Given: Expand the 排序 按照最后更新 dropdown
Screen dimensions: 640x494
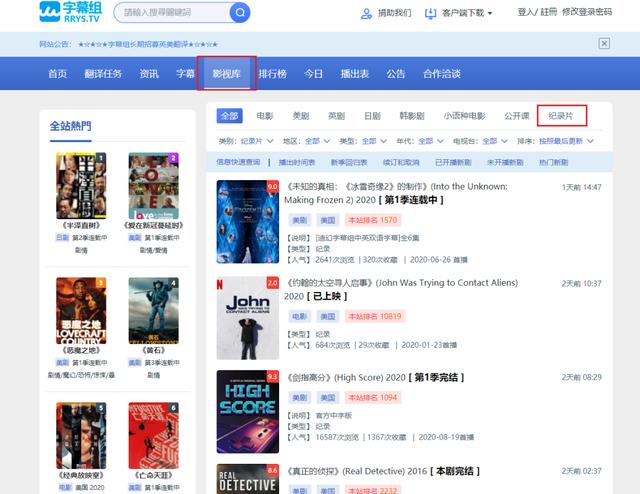Looking at the screenshot, I should tap(566, 141).
